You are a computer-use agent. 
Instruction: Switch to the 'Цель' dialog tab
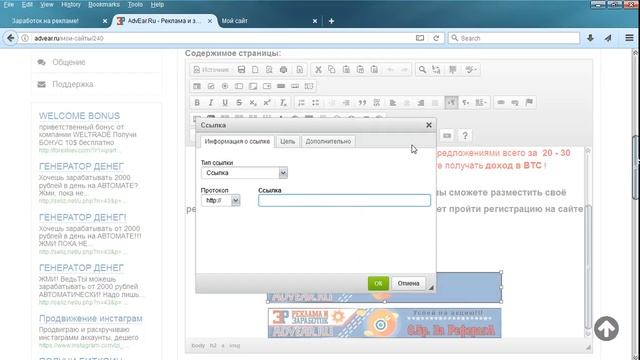(287, 142)
